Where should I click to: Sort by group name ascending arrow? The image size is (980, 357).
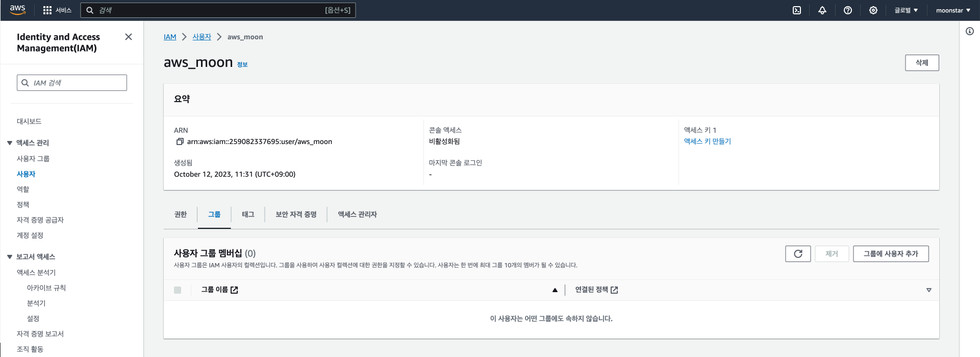(x=555, y=290)
